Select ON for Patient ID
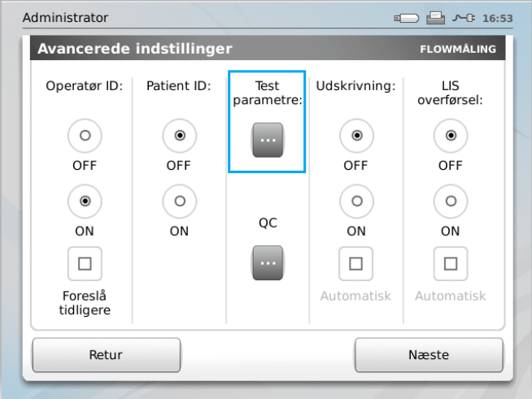Image resolution: width=532 pixels, height=399 pixels. pyautogui.click(x=180, y=202)
